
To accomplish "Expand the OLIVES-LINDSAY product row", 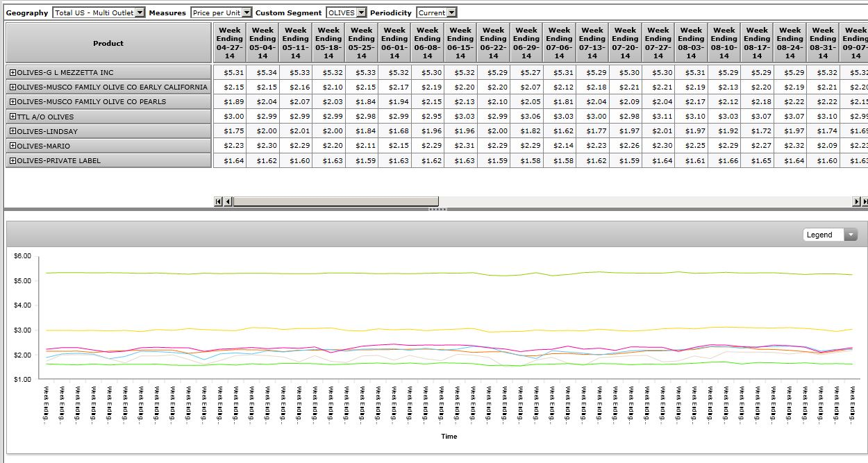I will [12, 131].
